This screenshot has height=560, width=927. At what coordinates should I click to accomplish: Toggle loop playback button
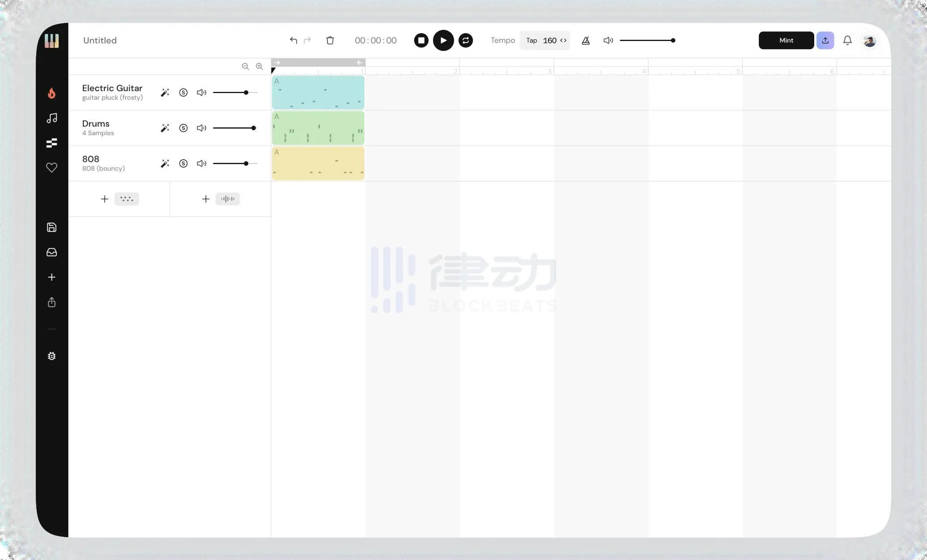pyautogui.click(x=465, y=40)
